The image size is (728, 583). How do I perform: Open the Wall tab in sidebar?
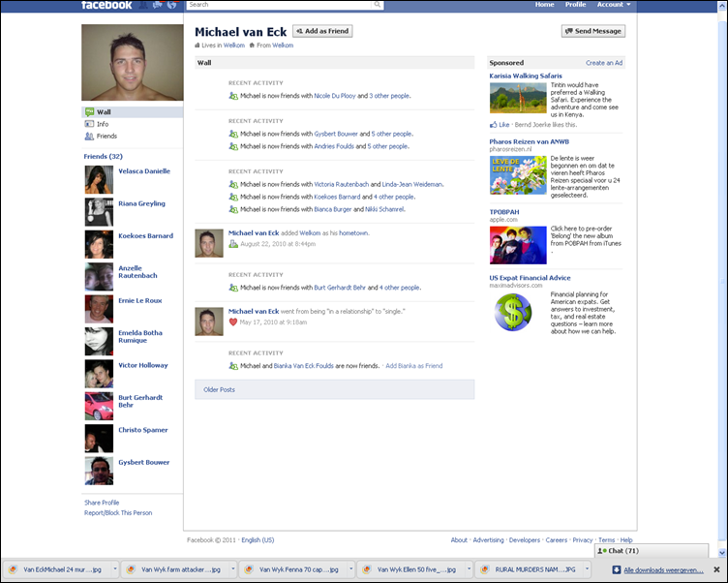[133, 112]
